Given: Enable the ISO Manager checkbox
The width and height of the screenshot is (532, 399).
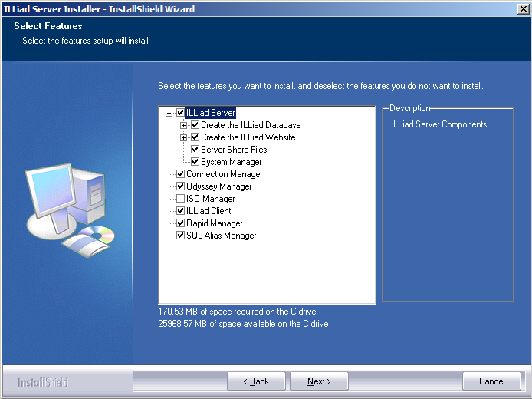Looking at the screenshot, I should [x=181, y=199].
